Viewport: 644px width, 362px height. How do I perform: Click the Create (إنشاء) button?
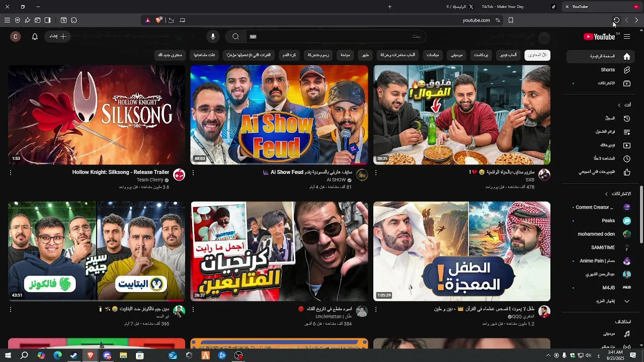pos(57,37)
